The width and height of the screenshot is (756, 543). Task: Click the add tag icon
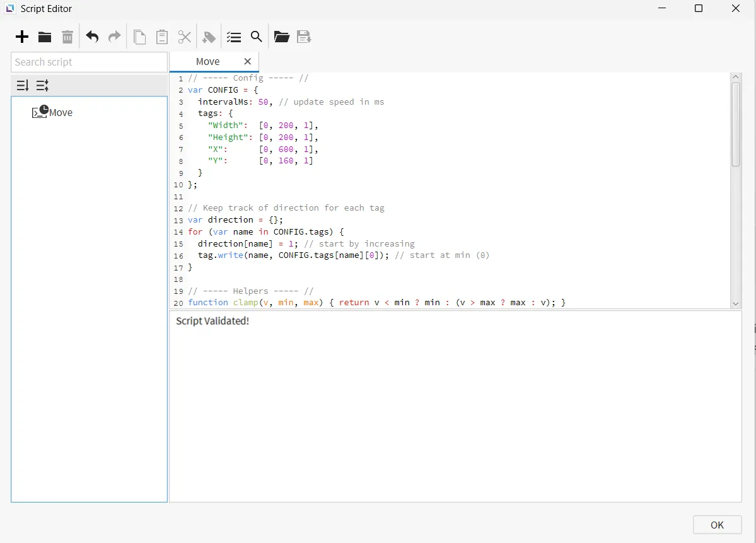pos(209,37)
